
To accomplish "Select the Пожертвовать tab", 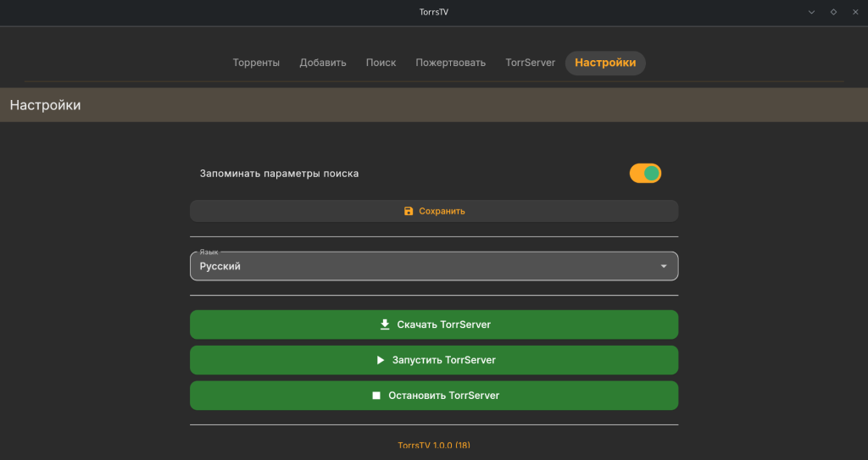I will [450, 63].
